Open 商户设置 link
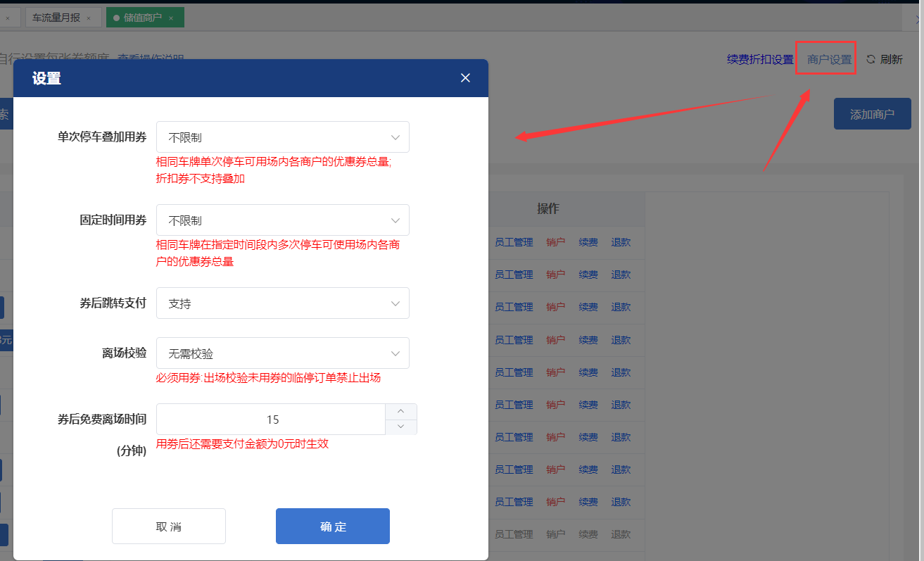The height and width of the screenshot is (561, 924). click(x=829, y=60)
